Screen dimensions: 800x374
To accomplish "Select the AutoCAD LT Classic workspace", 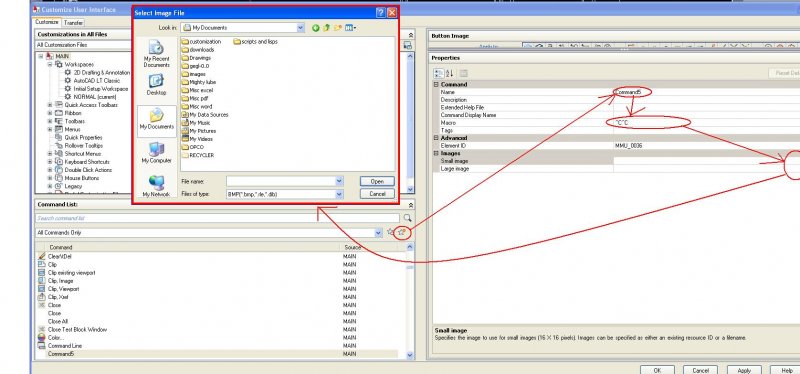I will [96, 81].
